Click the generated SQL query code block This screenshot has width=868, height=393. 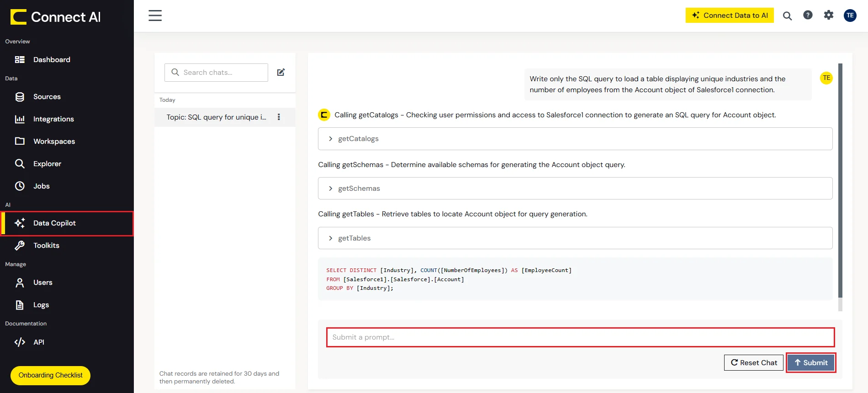click(575, 279)
